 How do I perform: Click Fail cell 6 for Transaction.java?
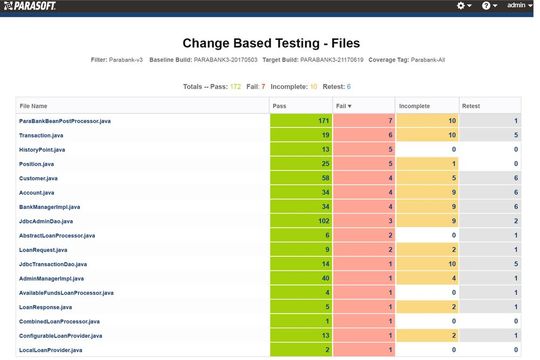364,135
